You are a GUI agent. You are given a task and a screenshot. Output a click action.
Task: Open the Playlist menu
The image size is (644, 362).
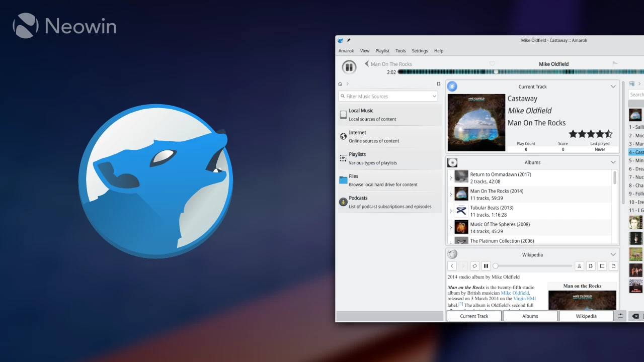click(382, 51)
